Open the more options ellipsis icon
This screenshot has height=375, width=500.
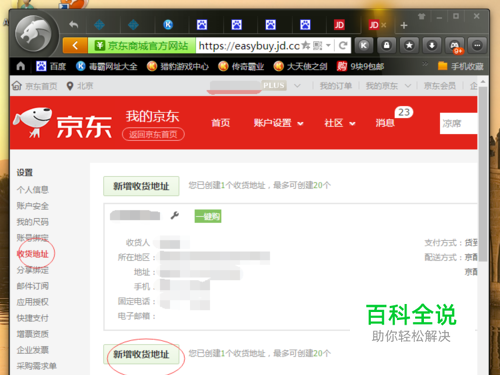477,45
